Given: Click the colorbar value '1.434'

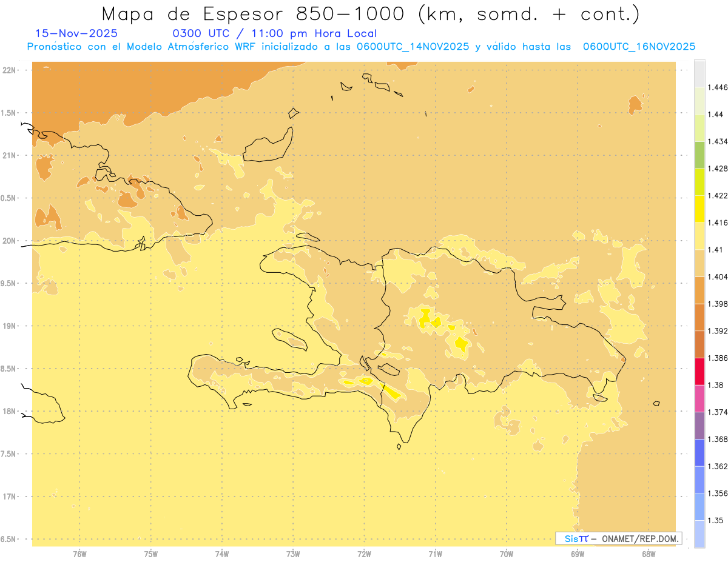Looking at the screenshot, I should pos(718,141).
